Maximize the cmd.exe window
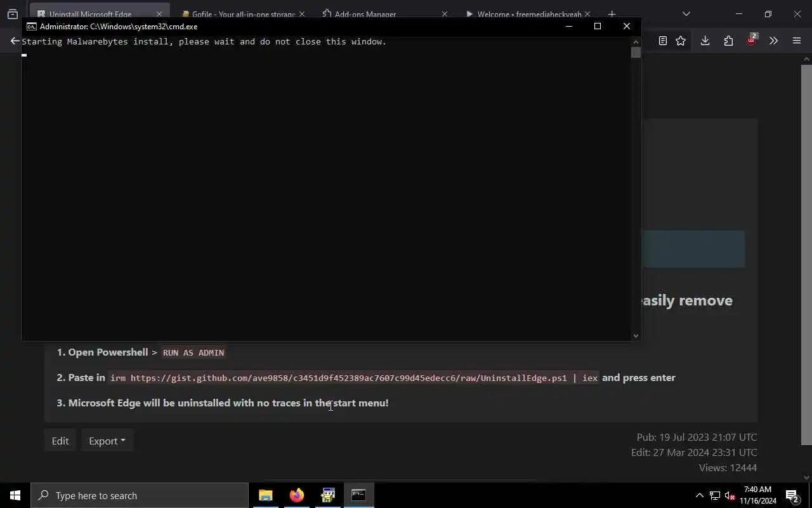Viewport: 812px width, 508px height. click(x=598, y=26)
